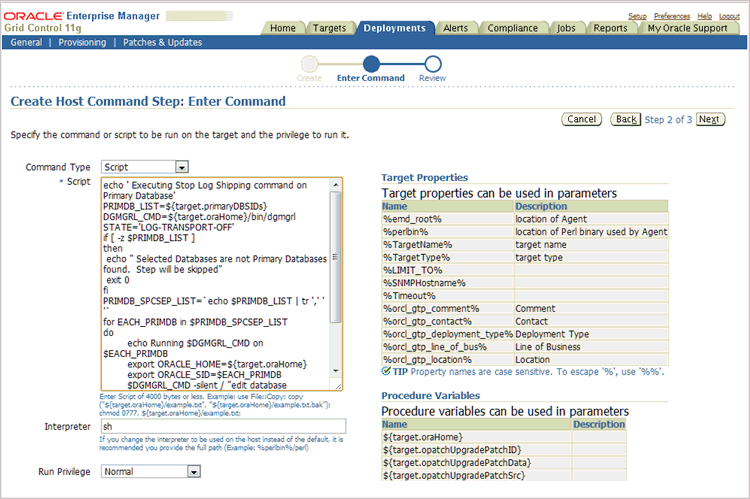Viewport: 750px width, 499px height.
Task: Click the %perlbin% property cell
Action: [x=448, y=232]
